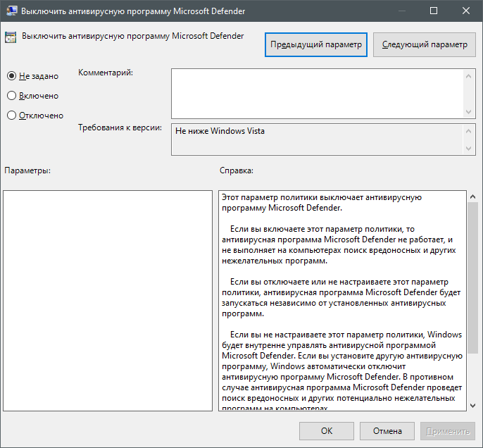This screenshot has height=448, width=483.
Task: Click the help text scrollbar down arrow
Action: pos(473,406)
